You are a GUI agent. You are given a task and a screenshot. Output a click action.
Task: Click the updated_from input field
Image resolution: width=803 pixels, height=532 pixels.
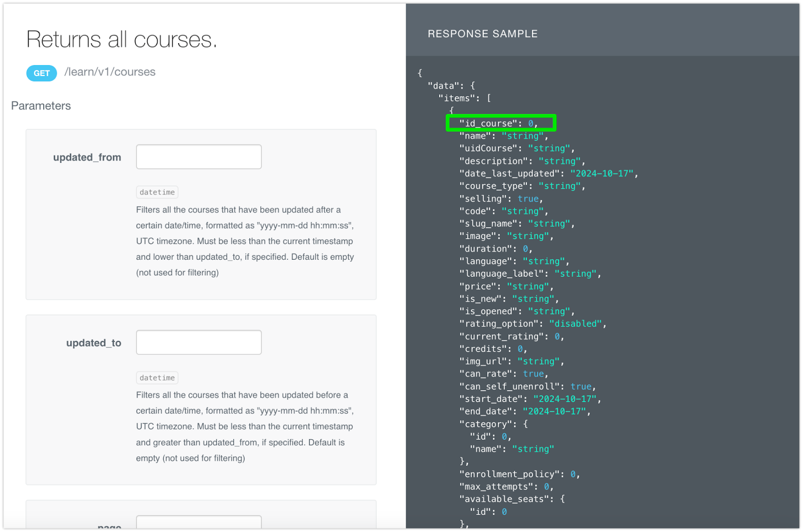point(198,157)
